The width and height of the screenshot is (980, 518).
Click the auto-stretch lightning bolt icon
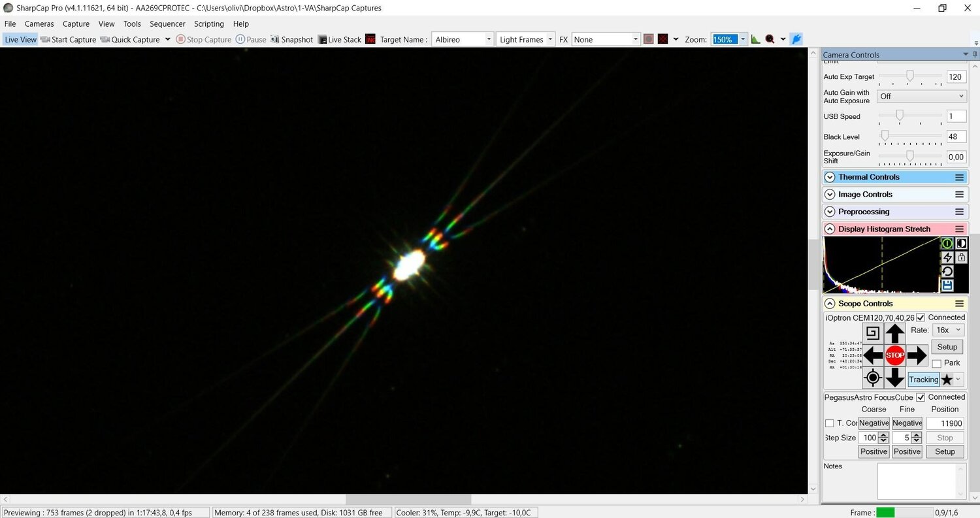[947, 257]
